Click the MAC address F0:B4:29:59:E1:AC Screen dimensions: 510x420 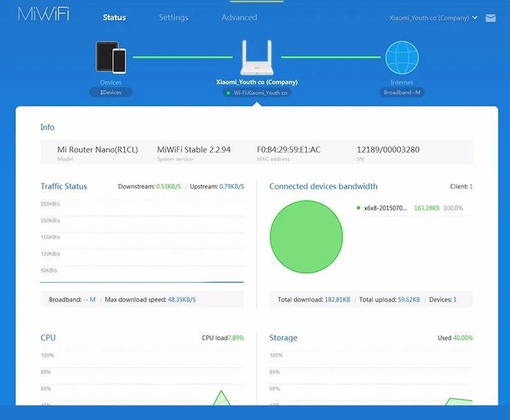[x=289, y=150]
